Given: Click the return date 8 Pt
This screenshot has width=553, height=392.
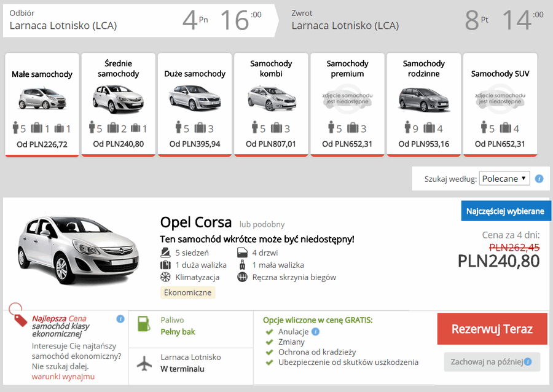Looking at the screenshot, I should [477, 20].
